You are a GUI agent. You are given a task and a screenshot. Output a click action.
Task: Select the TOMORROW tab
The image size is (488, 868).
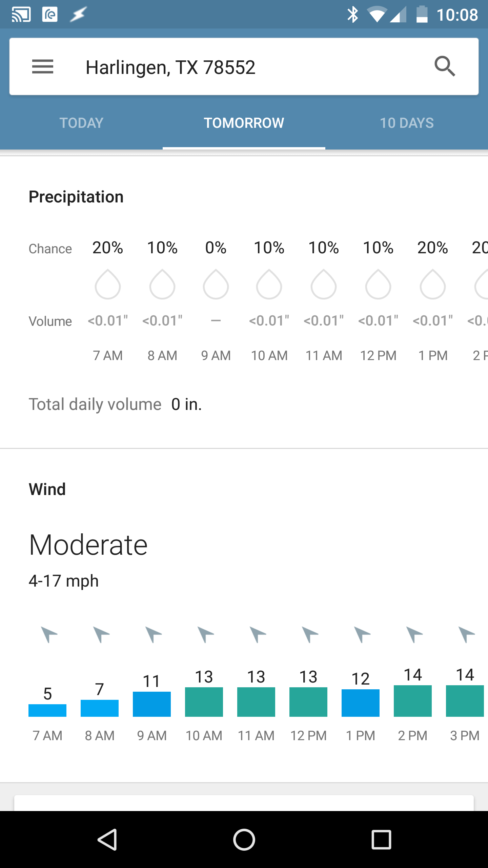coord(244,123)
